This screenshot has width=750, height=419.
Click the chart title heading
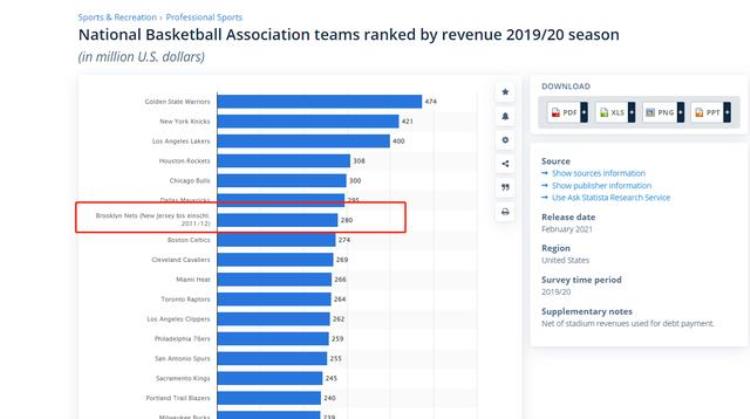pos(349,34)
